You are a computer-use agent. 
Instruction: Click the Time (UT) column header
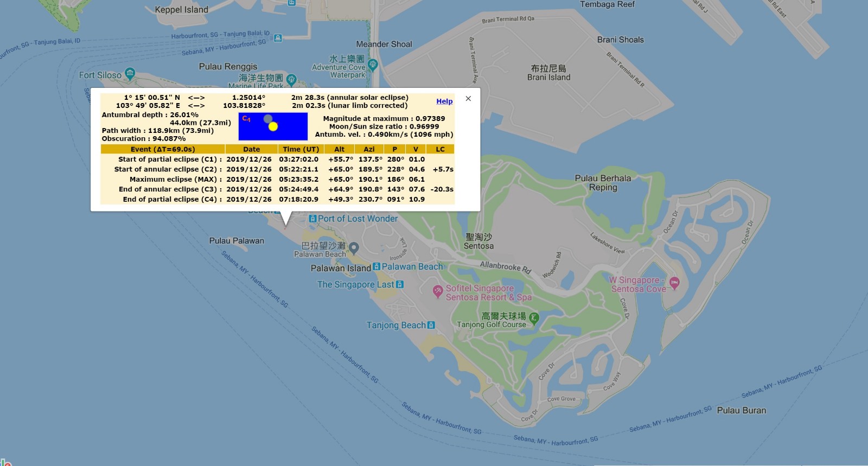(x=301, y=149)
